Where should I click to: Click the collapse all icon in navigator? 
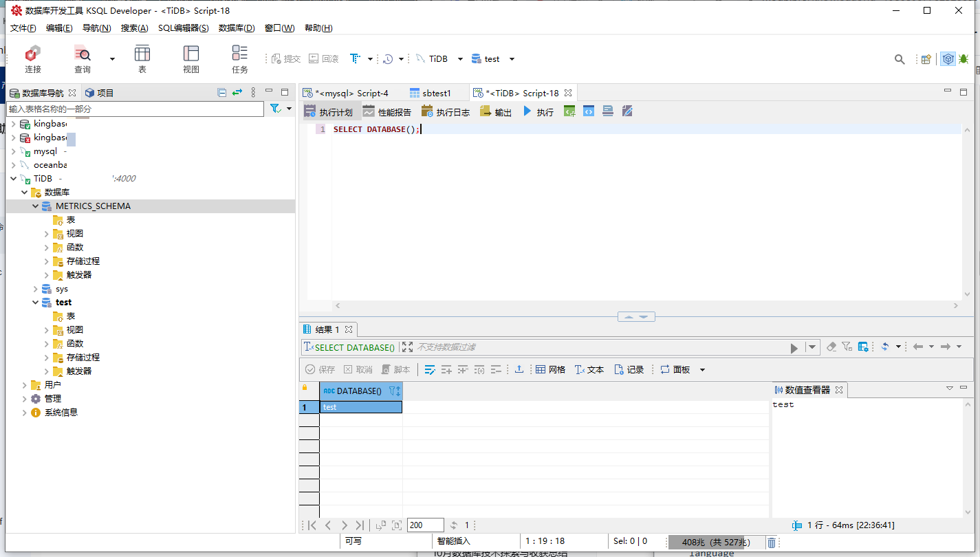tap(221, 93)
